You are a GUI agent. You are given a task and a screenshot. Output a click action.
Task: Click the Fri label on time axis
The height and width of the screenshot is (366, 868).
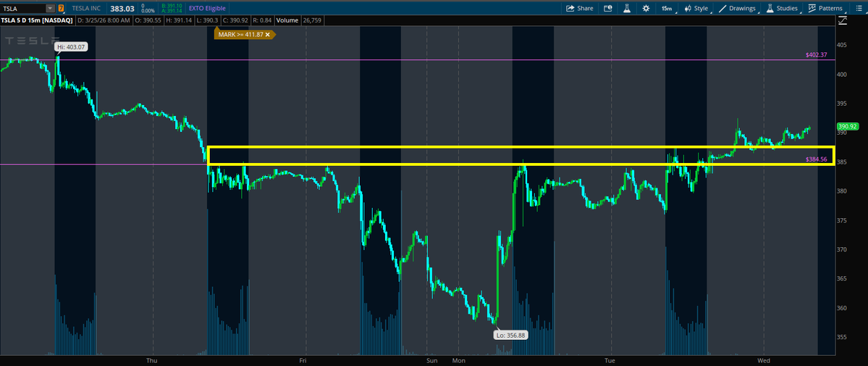(x=303, y=360)
